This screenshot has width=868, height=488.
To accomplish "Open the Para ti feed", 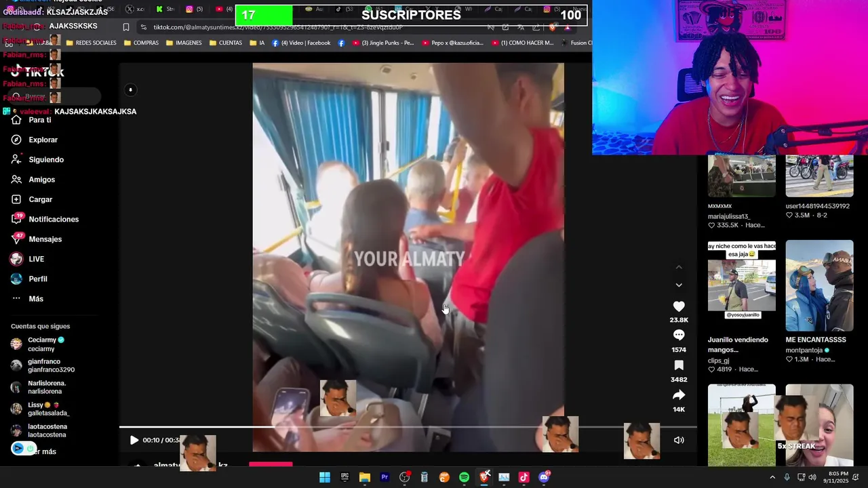I will click(x=31, y=120).
